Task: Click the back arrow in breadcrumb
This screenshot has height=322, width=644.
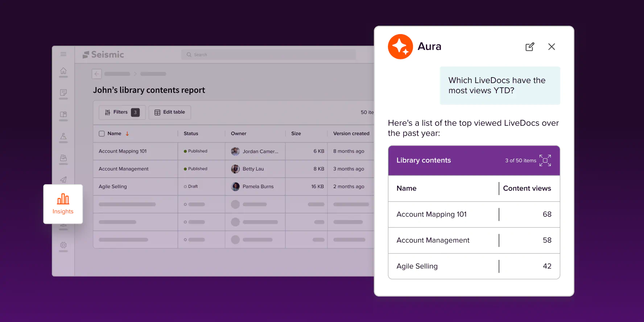Action: [x=96, y=74]
